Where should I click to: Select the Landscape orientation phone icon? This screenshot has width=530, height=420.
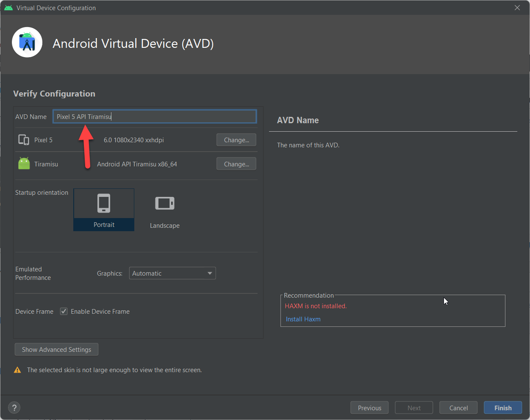pyautogui.click(x=164, y=204)
